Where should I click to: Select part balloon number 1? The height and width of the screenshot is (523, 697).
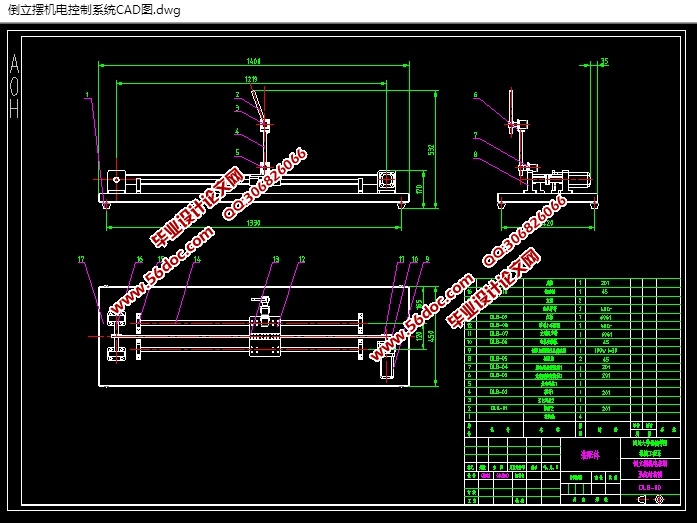(87, 95)
